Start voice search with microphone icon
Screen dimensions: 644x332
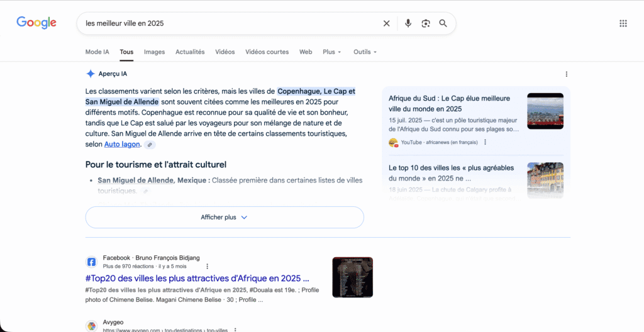pos(408,23)
